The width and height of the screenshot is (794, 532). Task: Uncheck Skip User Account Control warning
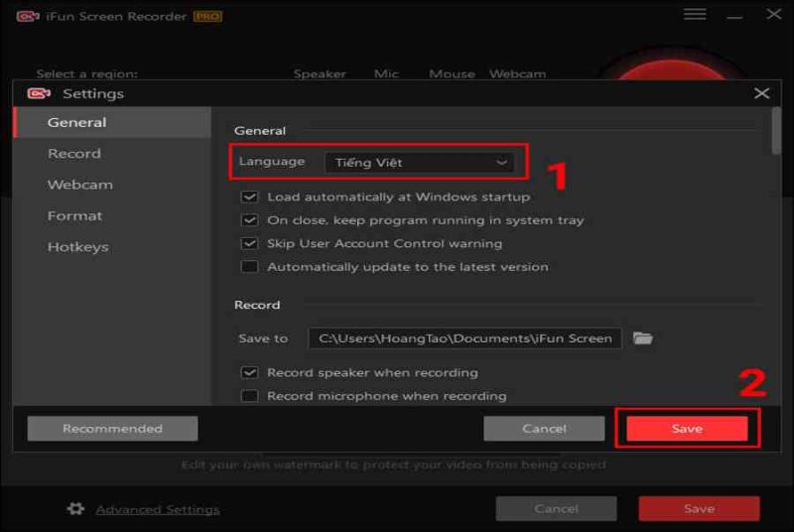pos(249,243)
